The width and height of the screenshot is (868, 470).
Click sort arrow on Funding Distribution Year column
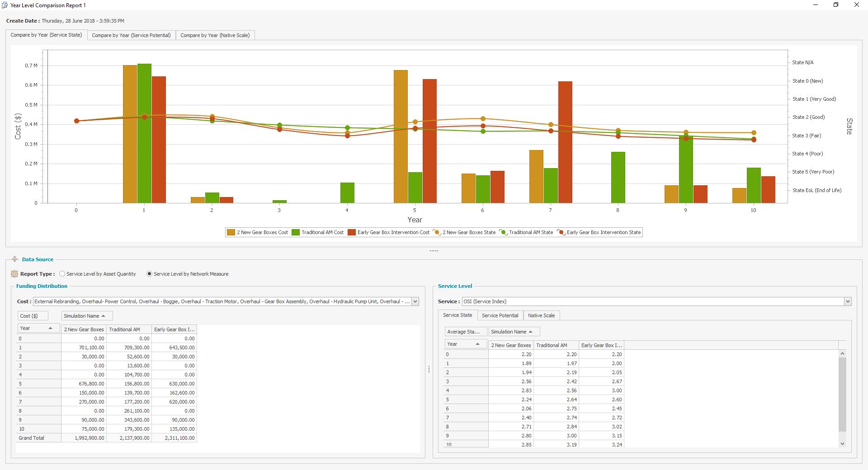pos(50,329)
